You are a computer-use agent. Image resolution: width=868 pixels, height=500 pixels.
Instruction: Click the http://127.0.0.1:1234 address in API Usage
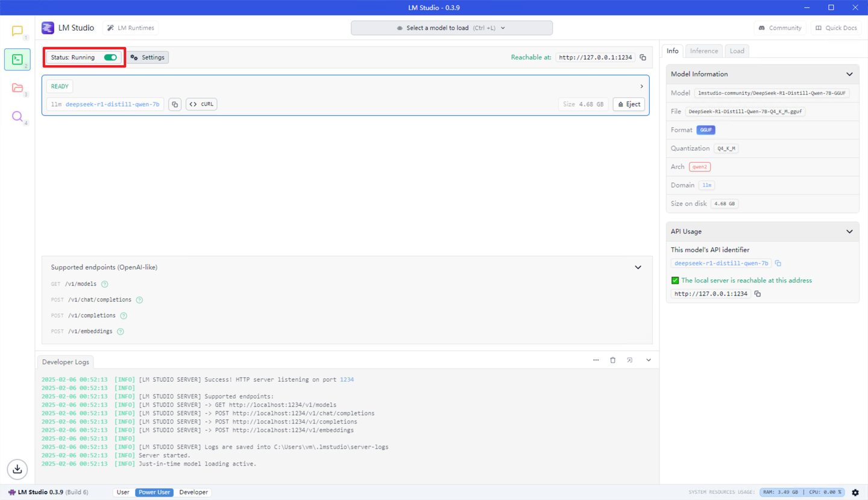(x=711, y=294)
